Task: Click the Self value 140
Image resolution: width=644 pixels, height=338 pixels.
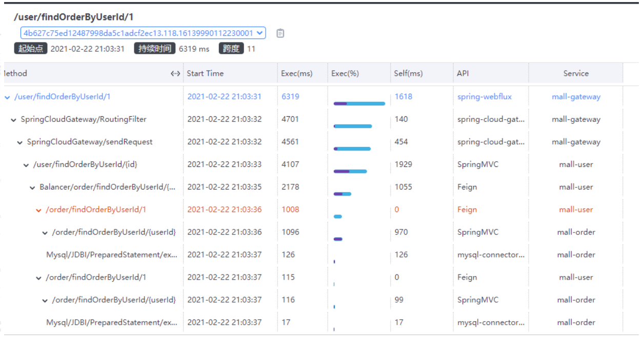Action: click(401, 119)
